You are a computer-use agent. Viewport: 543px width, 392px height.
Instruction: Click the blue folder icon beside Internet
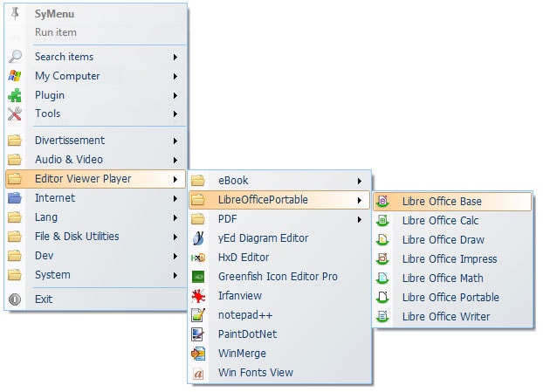[15, 198]
